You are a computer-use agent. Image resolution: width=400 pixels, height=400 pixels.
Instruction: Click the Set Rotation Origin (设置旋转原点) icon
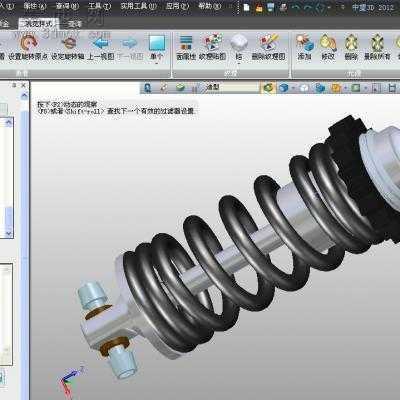tap(29, 43)
